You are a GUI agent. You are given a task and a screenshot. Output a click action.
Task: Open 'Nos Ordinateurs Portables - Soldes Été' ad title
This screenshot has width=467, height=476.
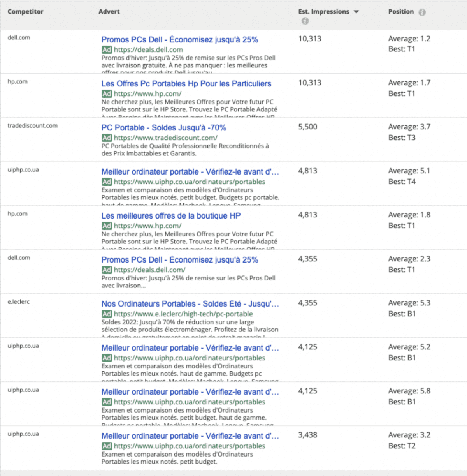[x=190, y=304]
